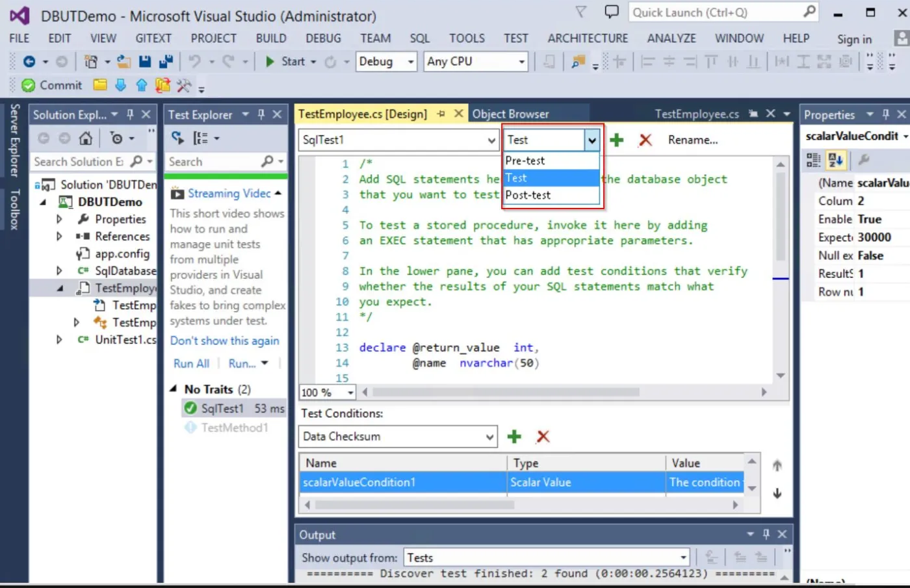Screen dimensions: 910x588
Task: Click the Save All icon
Action: 166,62
